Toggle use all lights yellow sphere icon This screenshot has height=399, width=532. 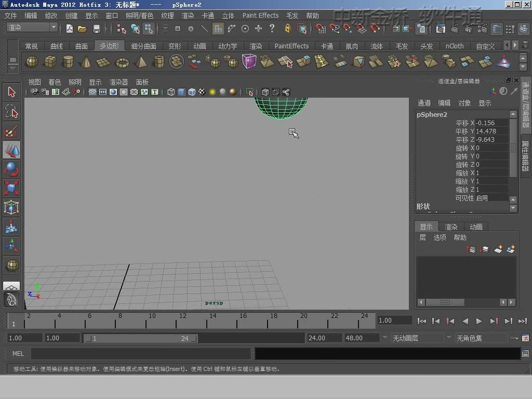click(212, 92)
